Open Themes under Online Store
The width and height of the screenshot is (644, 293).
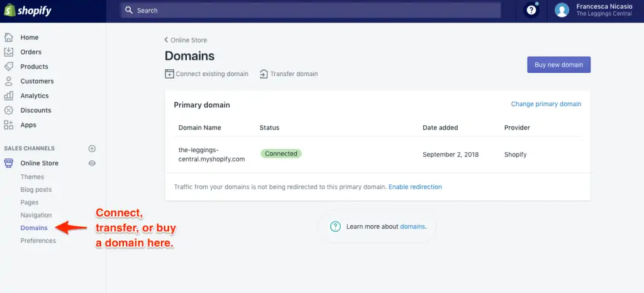click(x=32, y=177)
